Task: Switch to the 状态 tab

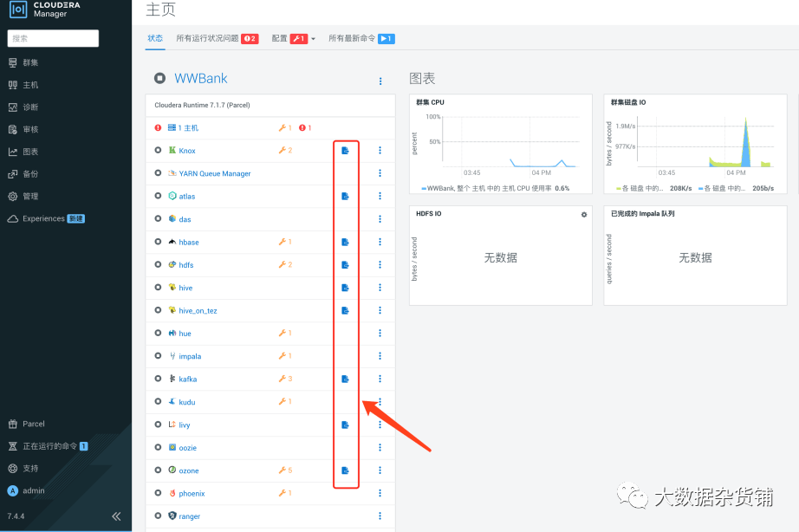Action: 155,38
